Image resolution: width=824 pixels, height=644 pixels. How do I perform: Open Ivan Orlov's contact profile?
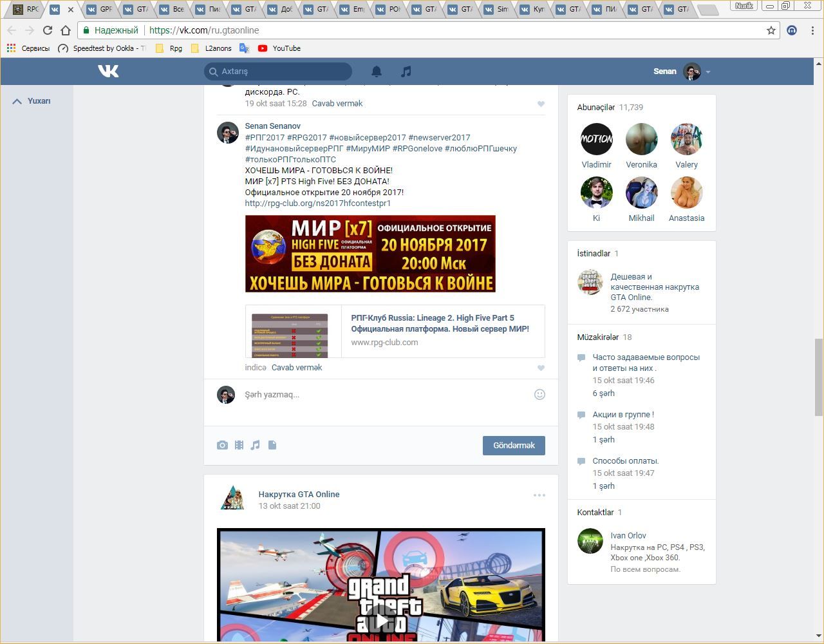628,536
